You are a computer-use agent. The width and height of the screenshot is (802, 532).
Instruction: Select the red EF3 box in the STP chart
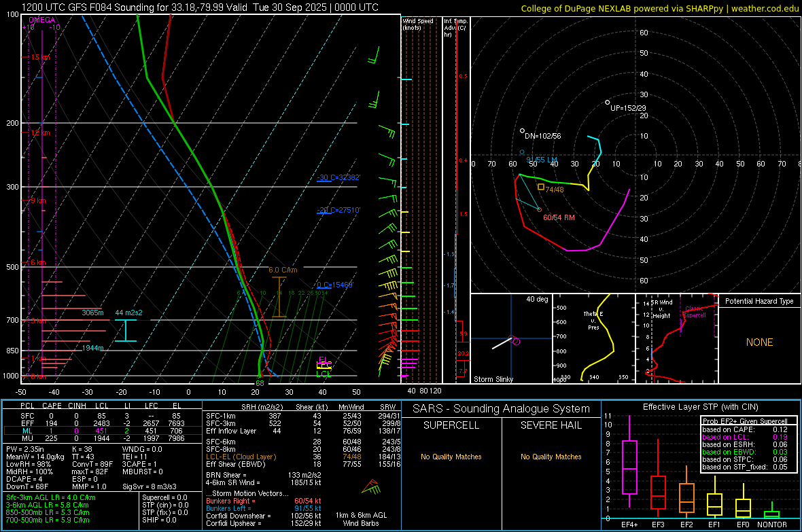(x=658, y=493)
